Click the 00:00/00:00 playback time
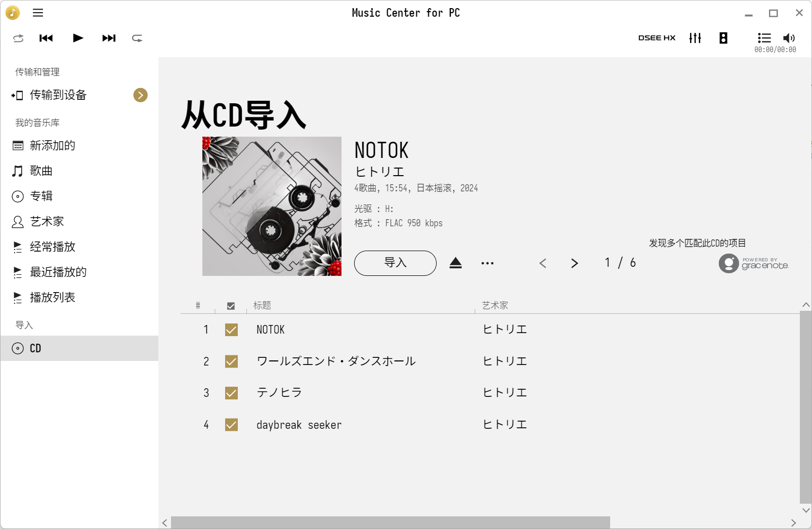 [775, 50]
